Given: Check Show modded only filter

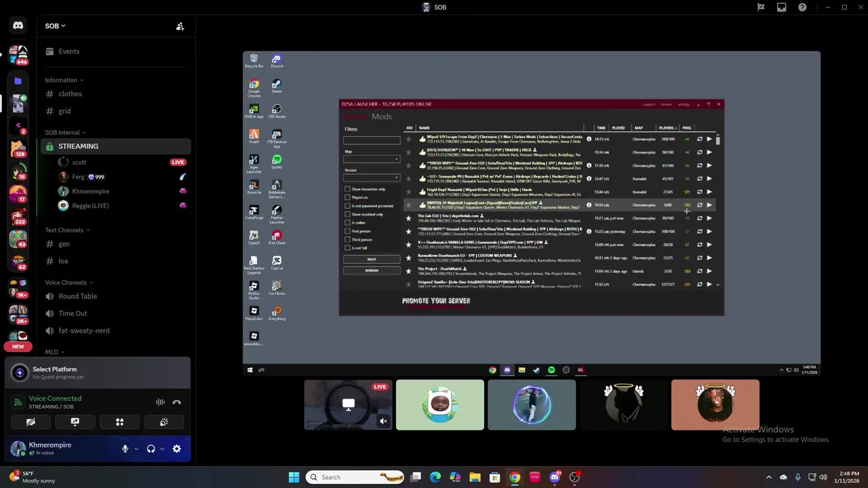Looking at the screenshot, I should point(347,214).
